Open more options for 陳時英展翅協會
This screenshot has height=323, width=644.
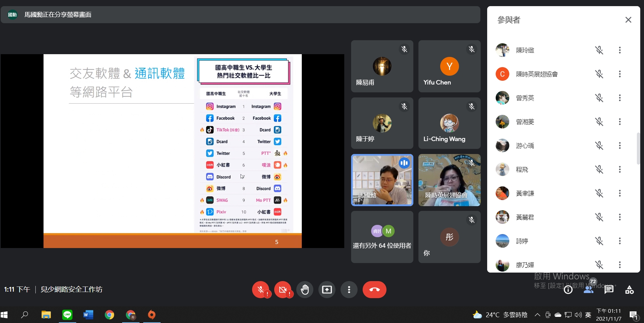pyautogui.click(x=620, y=74)
